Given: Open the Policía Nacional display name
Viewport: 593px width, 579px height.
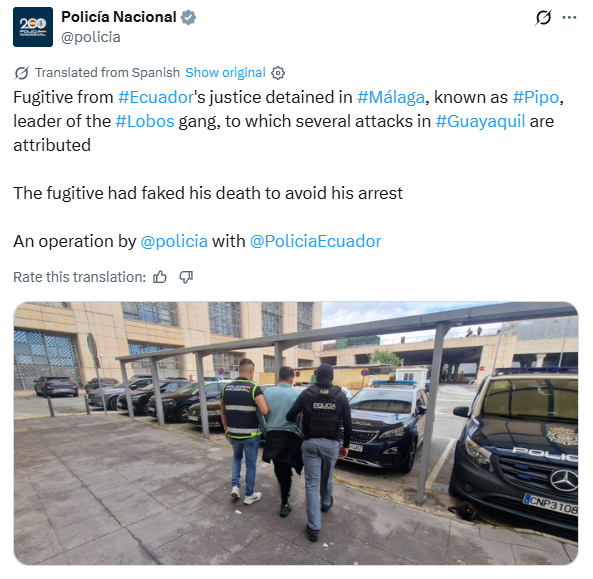Looking at the screenshot, I should [119, 17].
